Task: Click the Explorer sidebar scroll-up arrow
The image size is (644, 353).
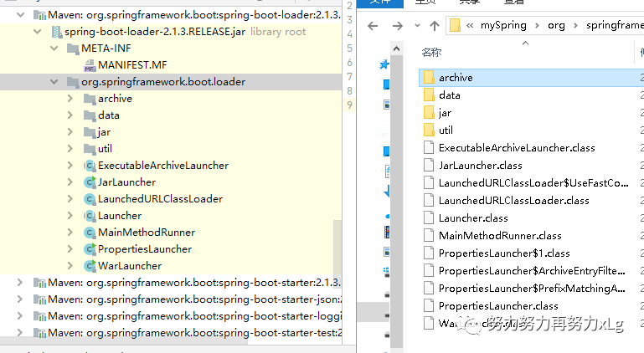Action: tap(396, 49)
